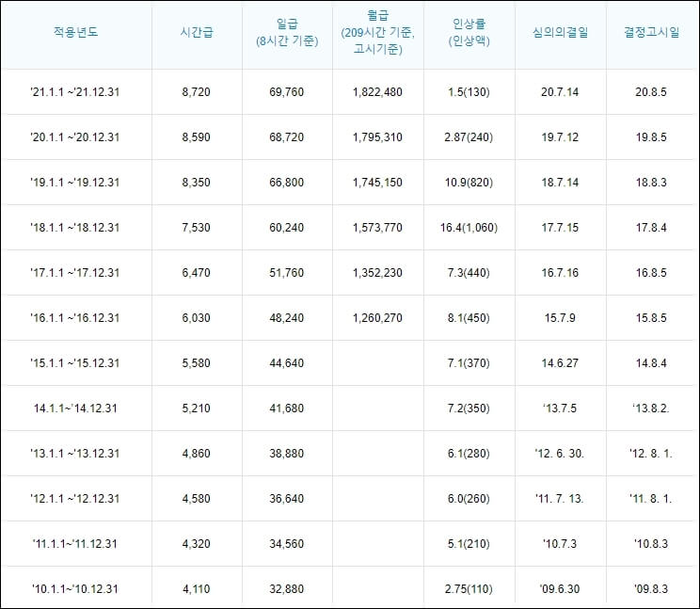Click daily wage value 51,760
The height and width of the screenshot is (609, 700).
tap(287, 272)
